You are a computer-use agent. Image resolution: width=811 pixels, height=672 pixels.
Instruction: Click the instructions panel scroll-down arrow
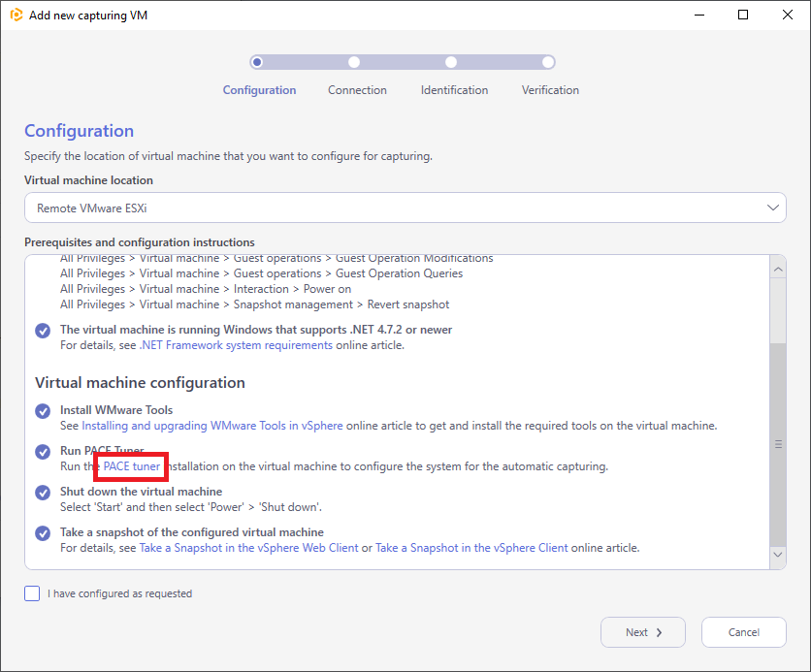[x=778, y=554]
